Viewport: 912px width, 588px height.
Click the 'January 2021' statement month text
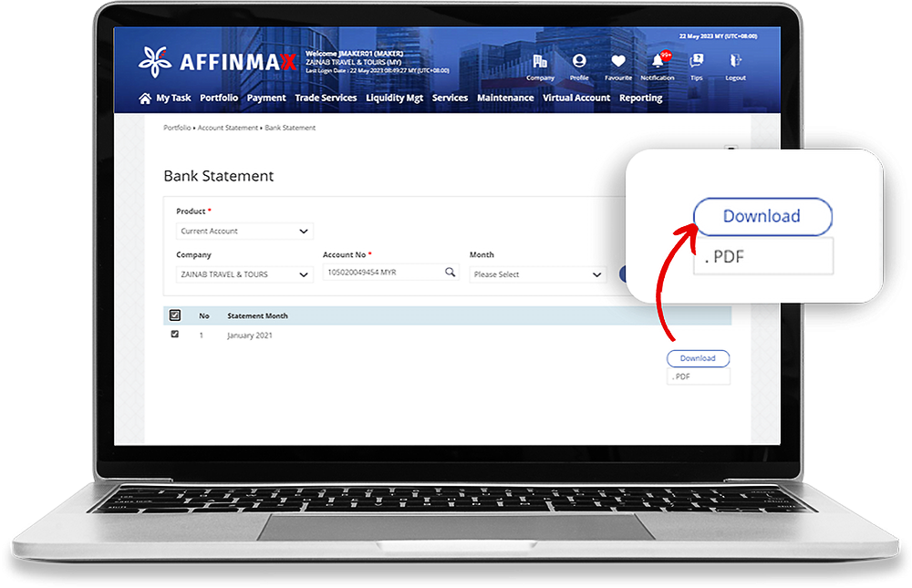click(250, 335)
